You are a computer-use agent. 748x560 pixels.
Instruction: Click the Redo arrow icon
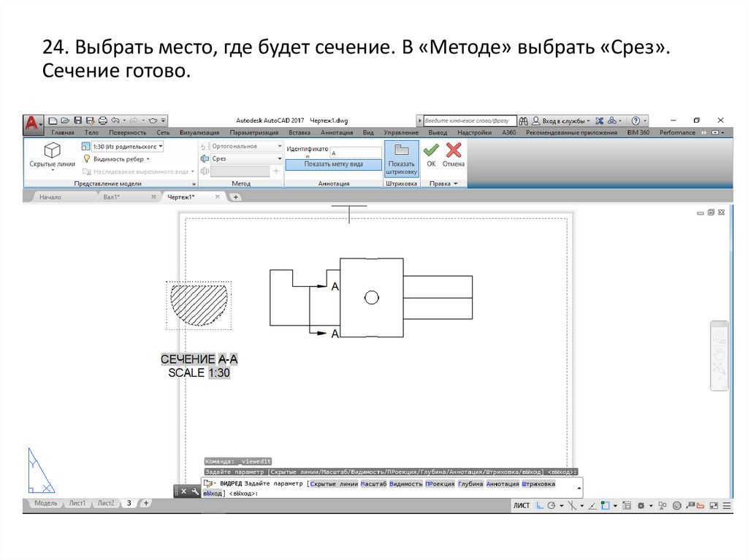point(134,120)
